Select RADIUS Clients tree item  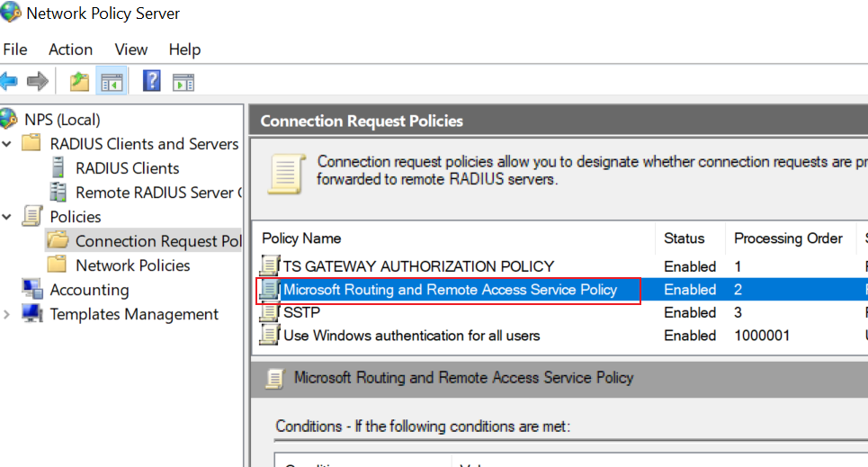pos(128,168)
